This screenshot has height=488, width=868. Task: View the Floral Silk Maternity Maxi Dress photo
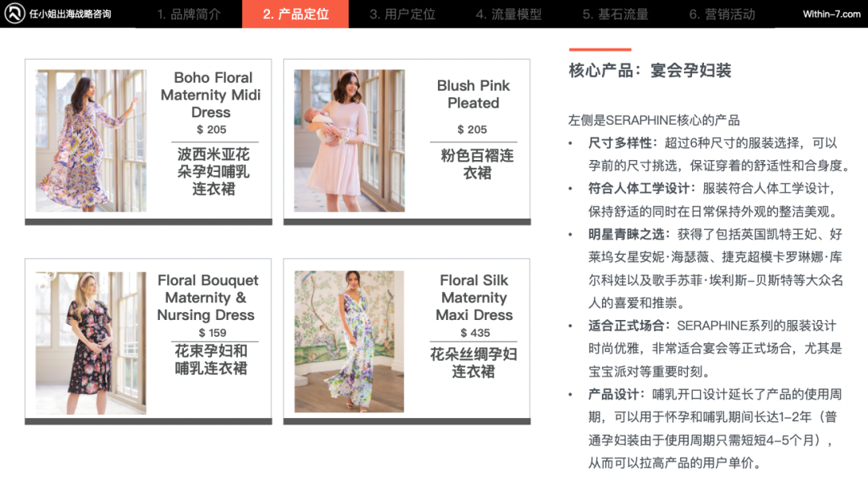coord(350,341)
